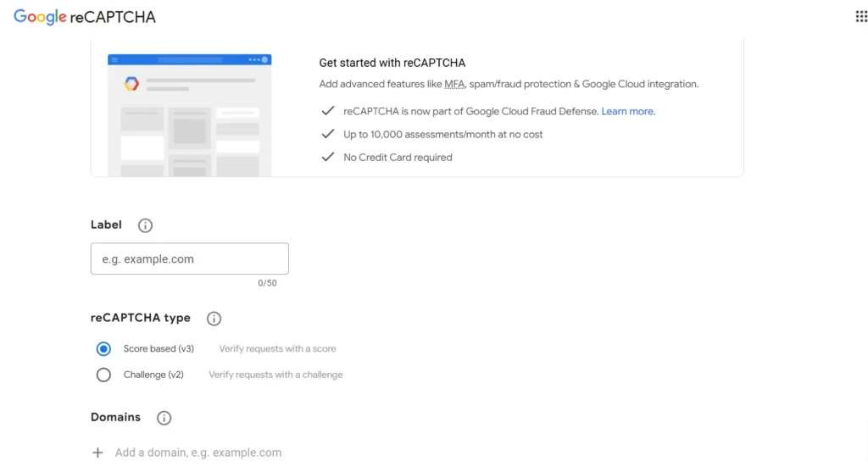Open the Learn more link
The height and width of the screenshot is (467, 868).
[626, 111]
